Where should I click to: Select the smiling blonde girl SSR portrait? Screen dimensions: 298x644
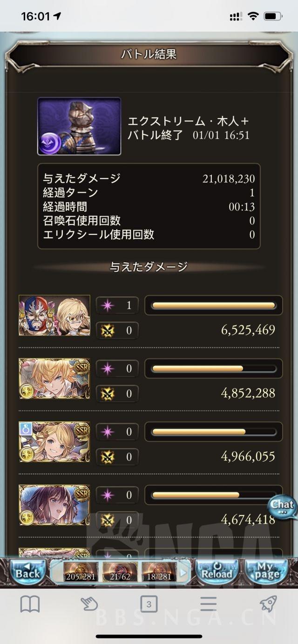[x=54, y=442]
